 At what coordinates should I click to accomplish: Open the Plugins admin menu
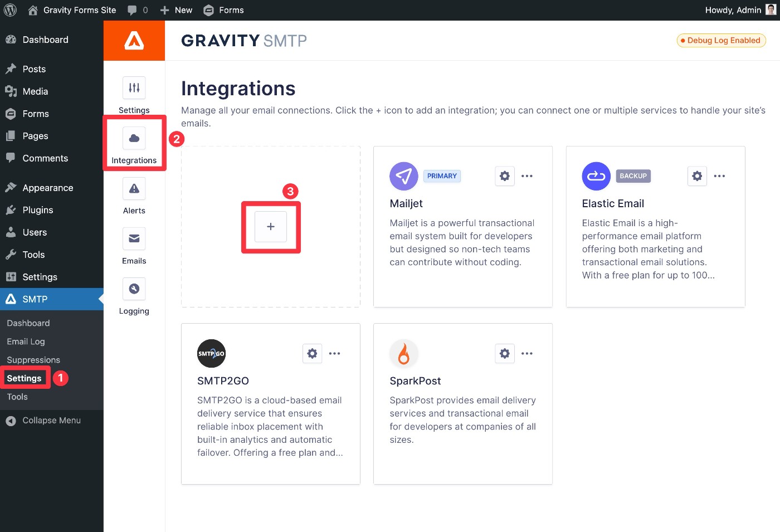tap(38, 210)
